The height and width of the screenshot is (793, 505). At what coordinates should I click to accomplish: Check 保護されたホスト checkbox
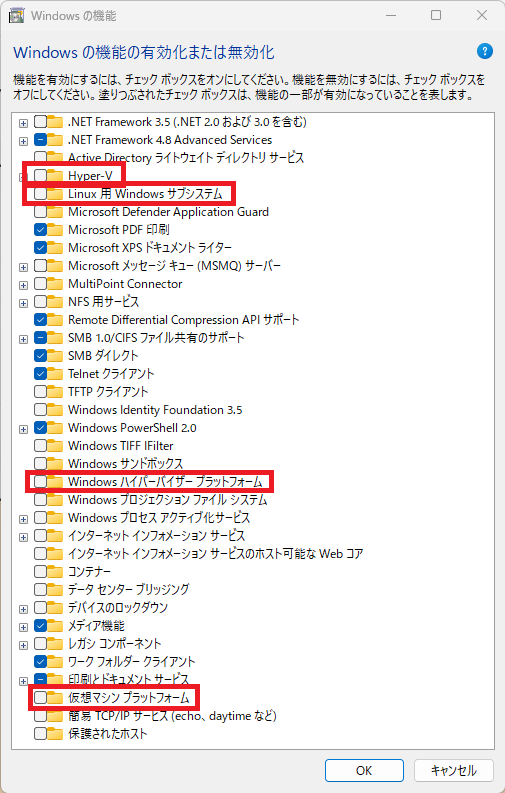click(x=40, y=733)
